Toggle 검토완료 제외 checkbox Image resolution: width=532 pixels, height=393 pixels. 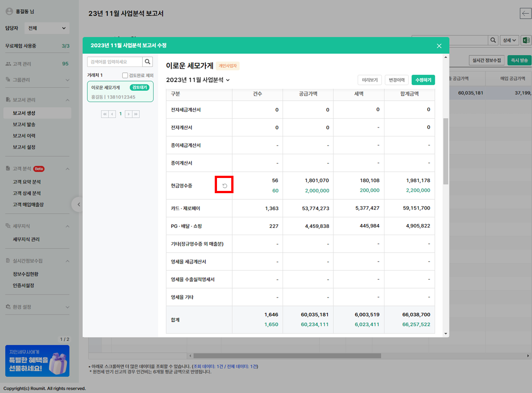[125, 75]
